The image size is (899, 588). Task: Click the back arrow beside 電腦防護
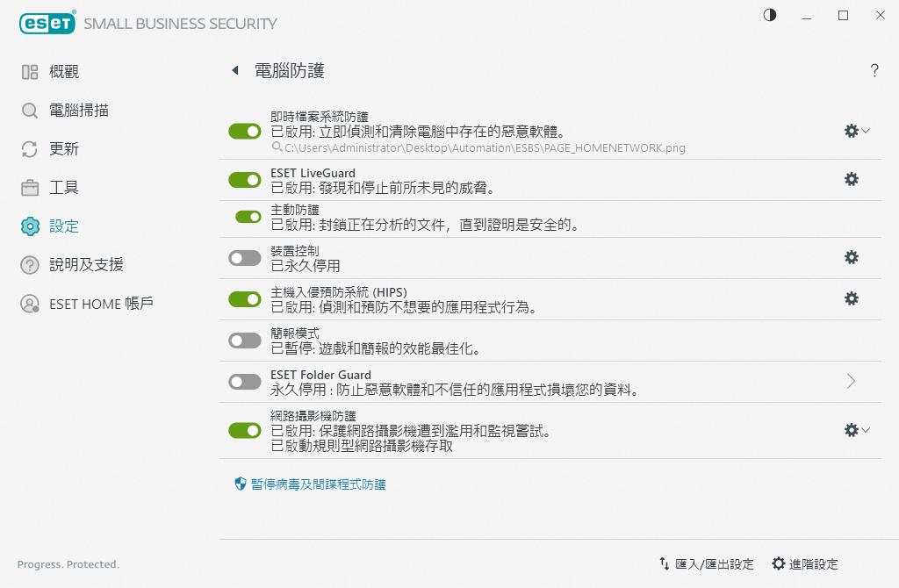tap(234, 71)
